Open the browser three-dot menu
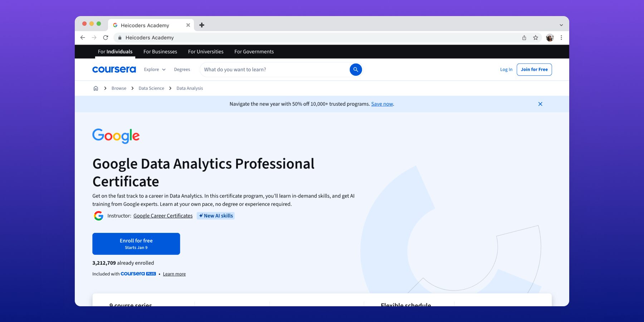The width and height of the screenshot is (644, 322). [x=561, y=38]
